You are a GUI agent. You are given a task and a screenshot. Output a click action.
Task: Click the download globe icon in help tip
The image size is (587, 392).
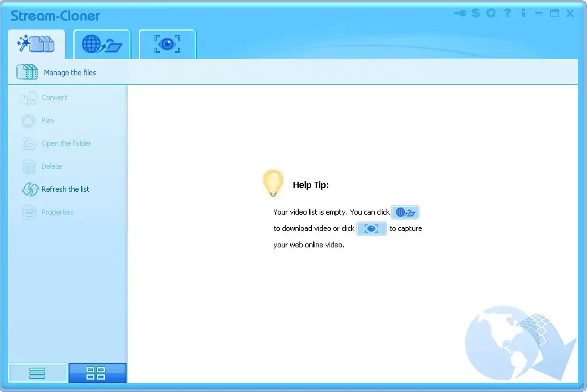tap(405, 213)
